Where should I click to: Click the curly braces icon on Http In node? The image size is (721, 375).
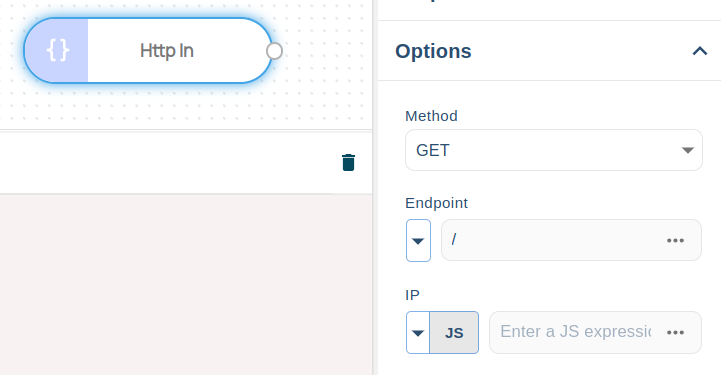coord(58,51)
